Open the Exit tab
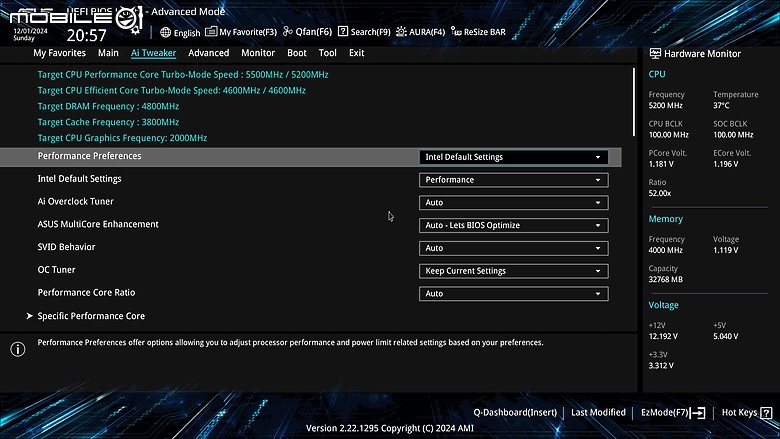Viewport: 780px width, 439px height. pos(356,53)
